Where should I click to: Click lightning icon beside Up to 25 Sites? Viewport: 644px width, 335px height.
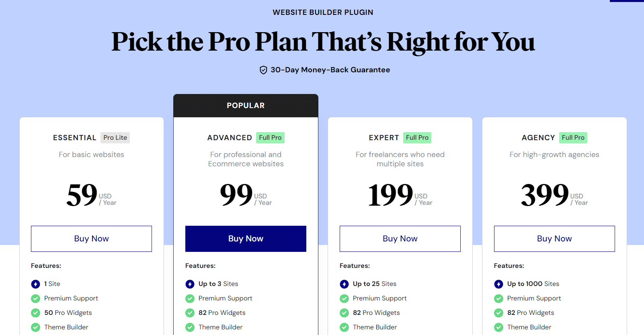[x=345, y=284]
